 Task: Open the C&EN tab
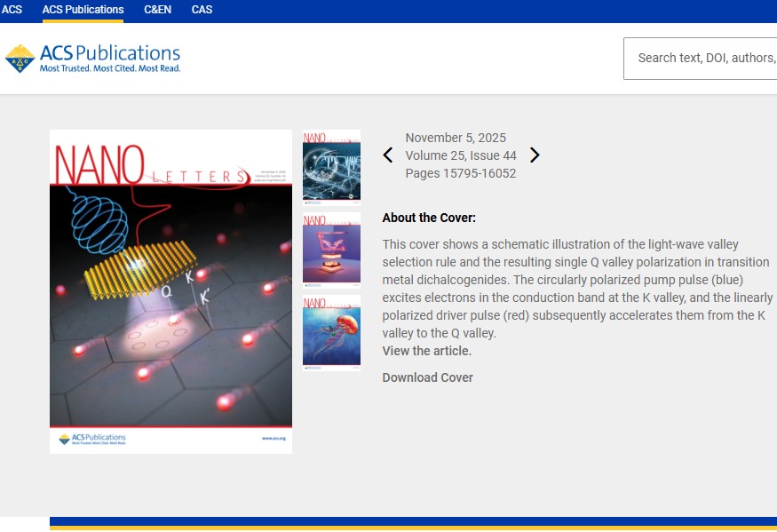pos(157,10)
